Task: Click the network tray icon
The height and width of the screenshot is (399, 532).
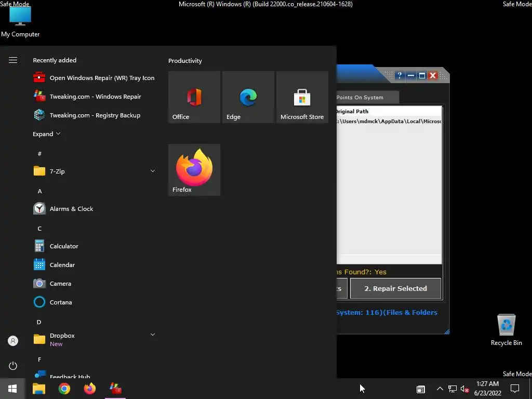Action: [453, 389]
